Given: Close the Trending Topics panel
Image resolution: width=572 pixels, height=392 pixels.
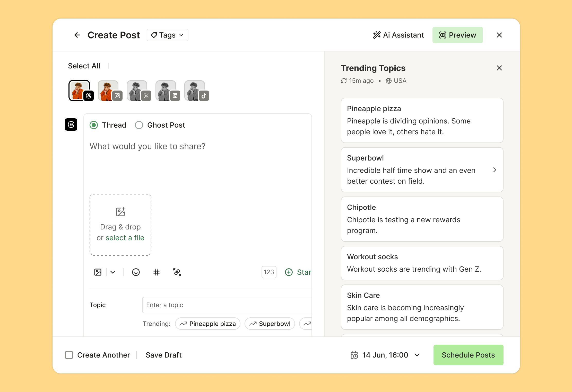Looking at the screenshot, I should point(499,68).
